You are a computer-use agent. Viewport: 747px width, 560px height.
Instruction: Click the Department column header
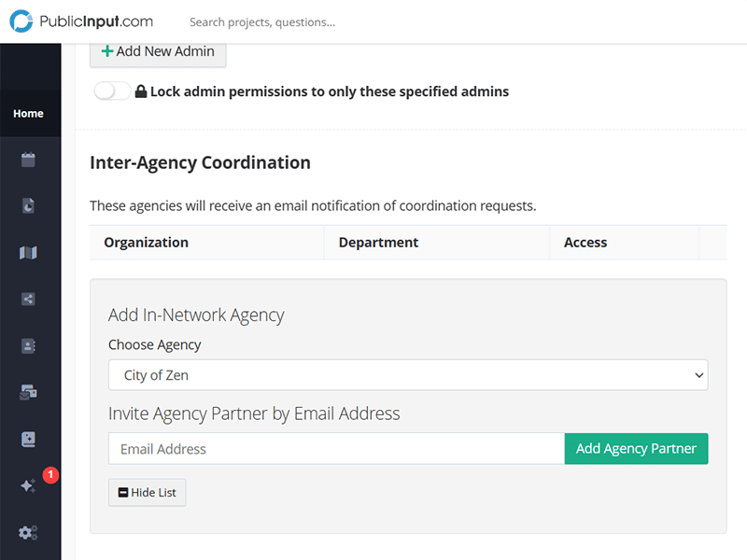(378, 243)
